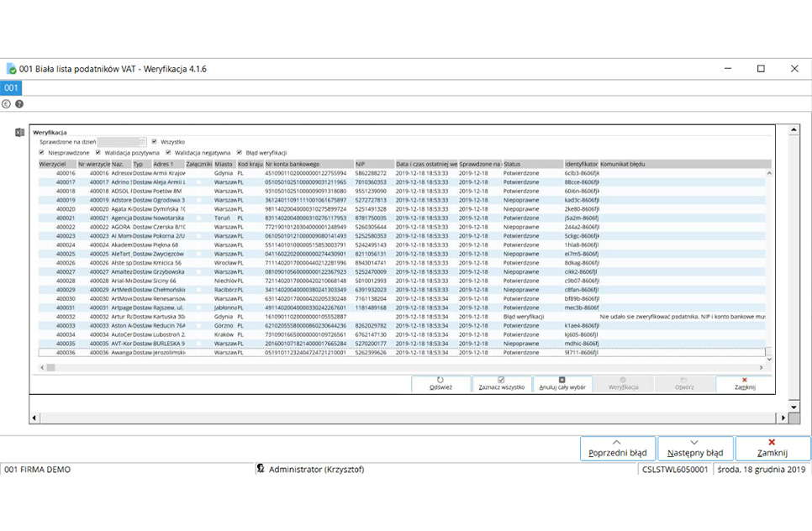Click the outer vertical scrollbar down arrow
This screenshot has height=531, width=812.
794,406
